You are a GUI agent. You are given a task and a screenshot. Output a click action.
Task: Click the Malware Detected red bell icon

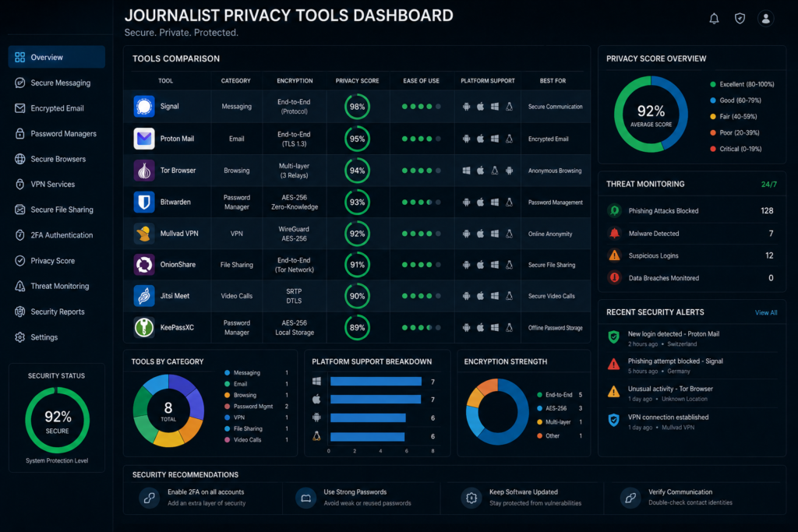coord(615,234)
